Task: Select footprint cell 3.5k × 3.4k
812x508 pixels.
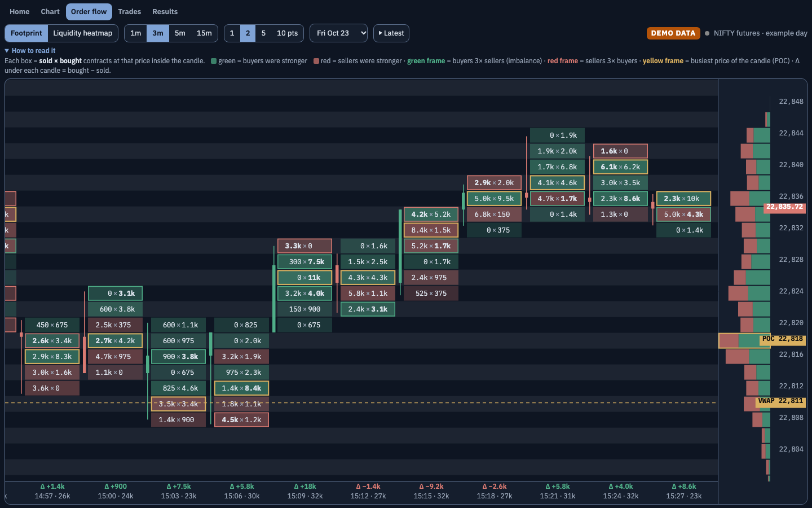Action: (178, 404)
